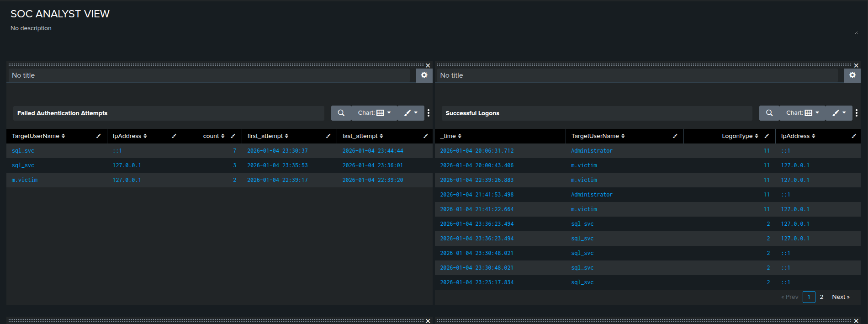The width and height of the screenshot is (868, 324).
Task: Expand Chart type dropdown in Failed Authentication
Action: (374, 113)
